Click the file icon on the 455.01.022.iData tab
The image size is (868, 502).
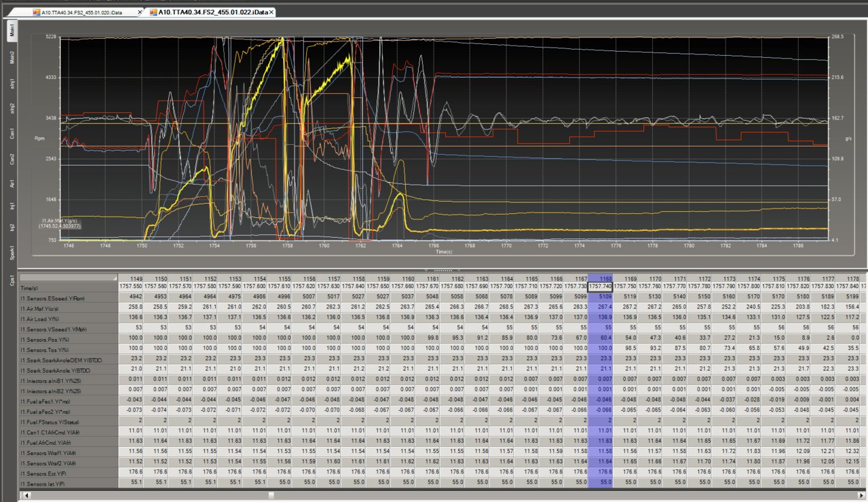pos(153,13)
